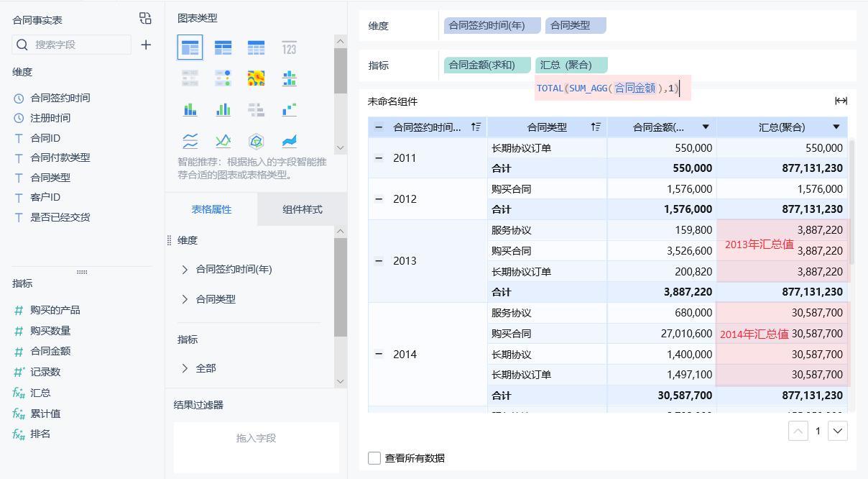Click the data table vertical scrollbar
Viewport: 868px width, 479px height.
pyautogui.click(x=852, y=201)
